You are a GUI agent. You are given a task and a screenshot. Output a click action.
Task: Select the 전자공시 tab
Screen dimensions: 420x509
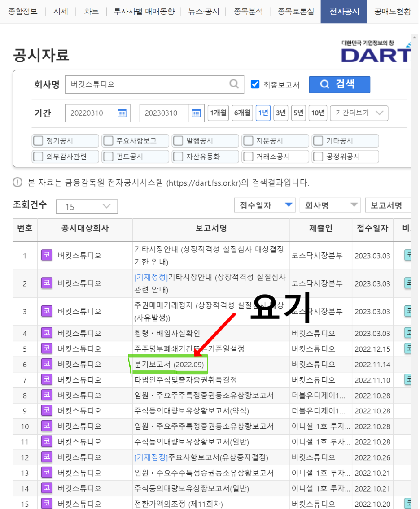344,12
